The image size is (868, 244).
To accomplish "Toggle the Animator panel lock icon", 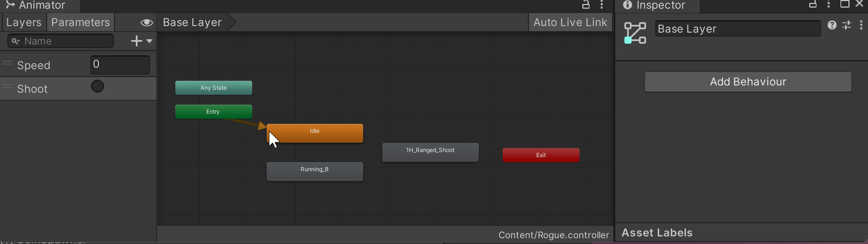I will [x=586, y=5].
